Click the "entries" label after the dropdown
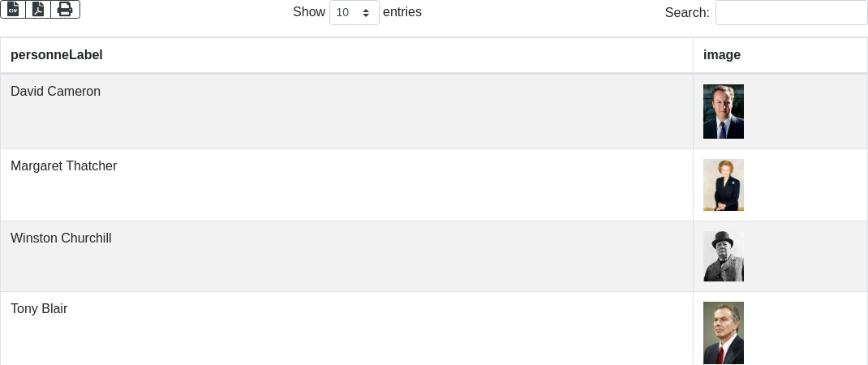The height and width of the screenshot is (365, 868). 402,12
